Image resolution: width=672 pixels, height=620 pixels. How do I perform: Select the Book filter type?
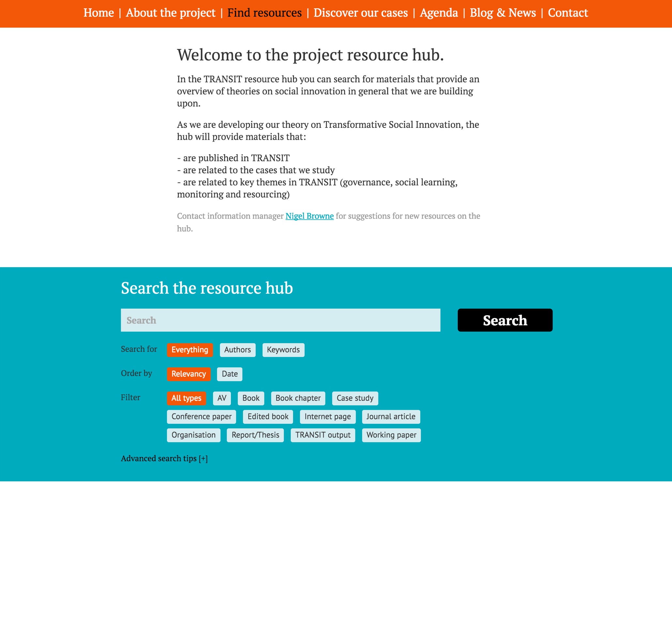coord(251,398)
